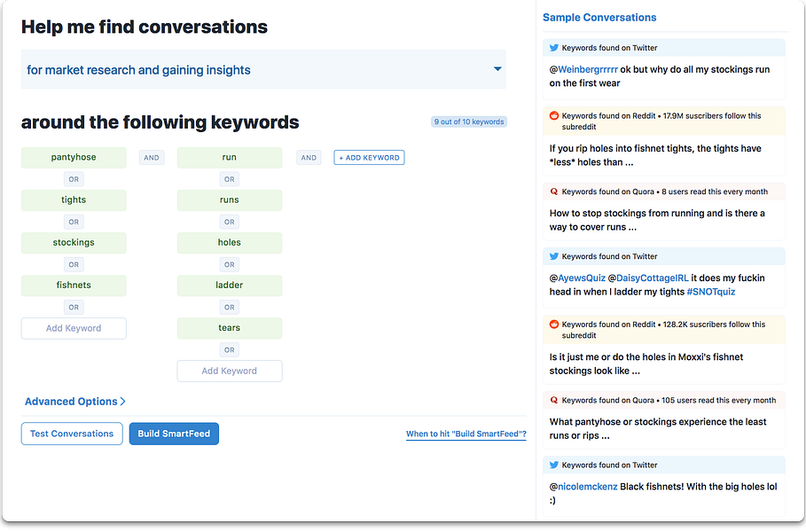This screenshot has width=806, height=532.
Task: Click the OR operator between run and runs
Action: tap(230, 179)
